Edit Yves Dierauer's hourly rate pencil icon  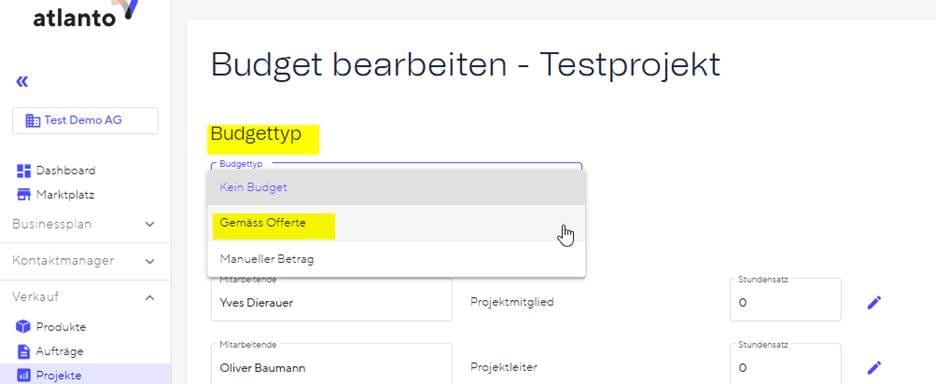click(x=874, y=302)
